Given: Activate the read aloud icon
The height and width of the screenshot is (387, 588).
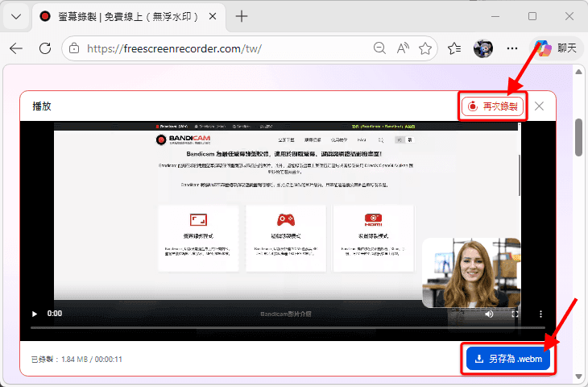Looking at the screenshot, I should click(x=403, y=48).
